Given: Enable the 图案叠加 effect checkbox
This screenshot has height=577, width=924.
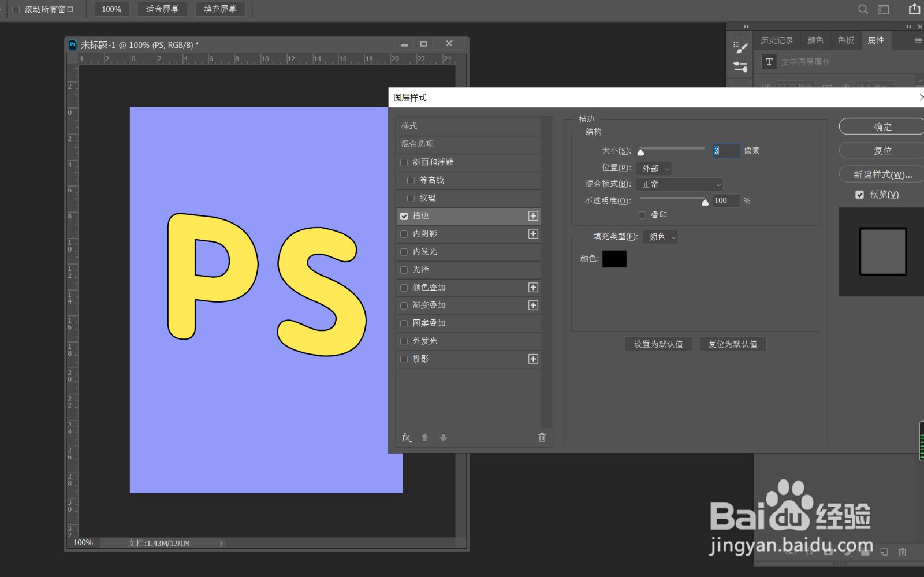Looking at the screenshot, I should (404, 323).
